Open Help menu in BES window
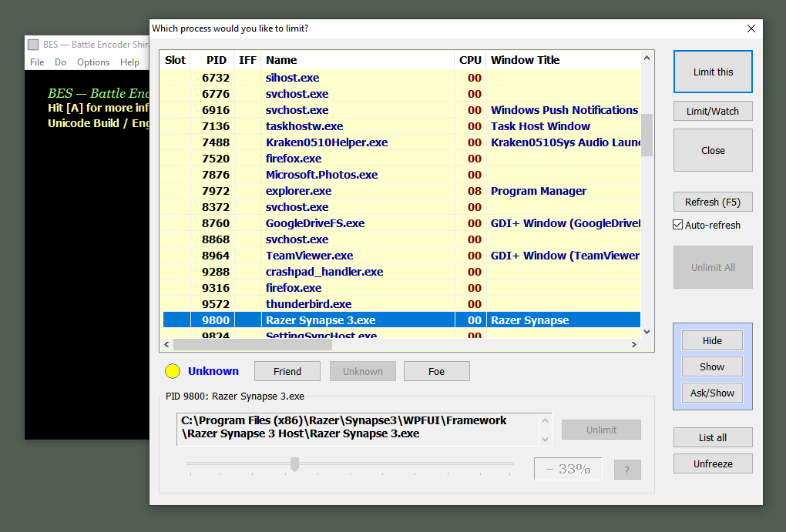The image size is (786, 532). pyautogui.click(x=129, y=62)
